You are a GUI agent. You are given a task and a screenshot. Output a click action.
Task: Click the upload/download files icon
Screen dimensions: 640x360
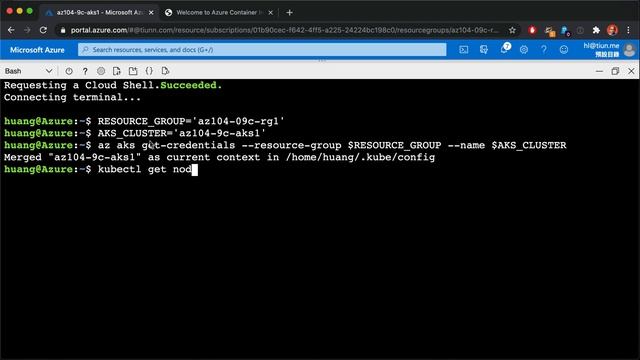[117, 71]
